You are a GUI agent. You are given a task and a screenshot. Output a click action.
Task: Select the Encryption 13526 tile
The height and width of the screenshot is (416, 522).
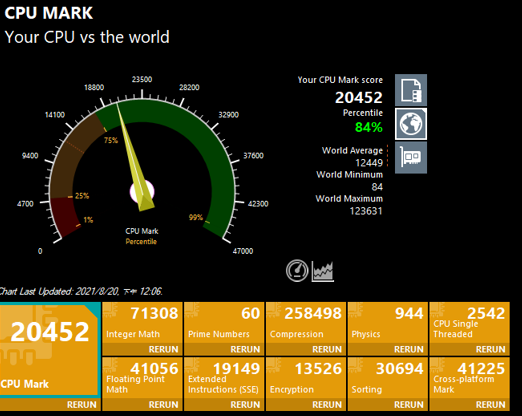point(306,378)
